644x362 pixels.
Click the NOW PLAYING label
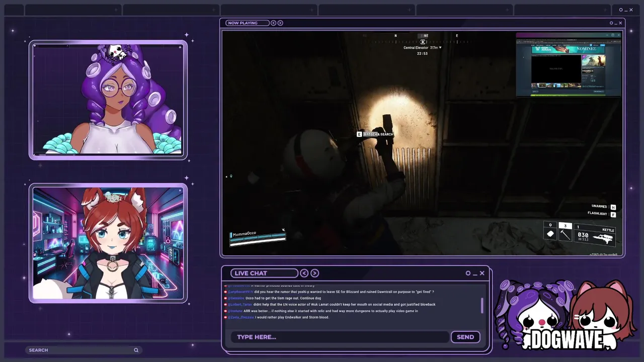pyautogui.click(x=242, y=23)
